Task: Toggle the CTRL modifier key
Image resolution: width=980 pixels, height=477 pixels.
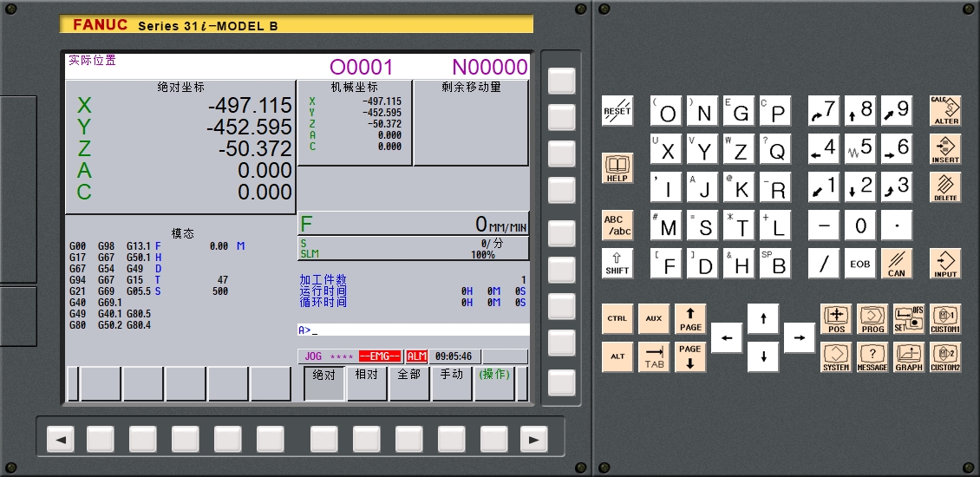Action: tap(617, 319)
